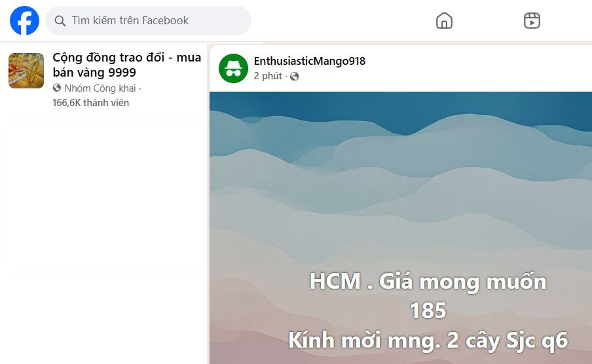This screenshot has height=364, width=592.
Task: Click the magnifier icon in search bar
Action: point(60,21)
